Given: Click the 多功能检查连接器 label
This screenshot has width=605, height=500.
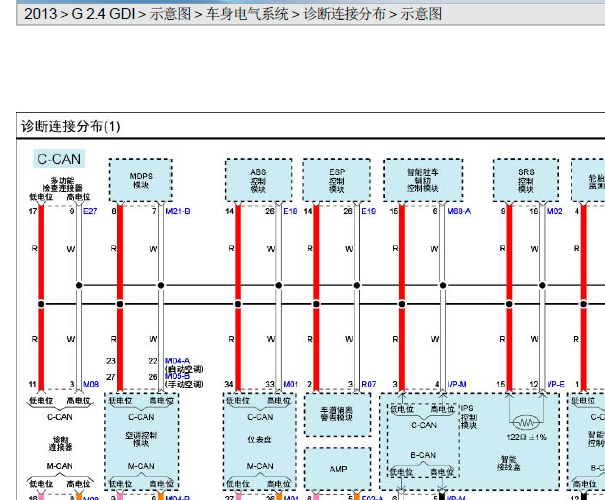Looking at the screenshot, I should pyautogui.click(x=62, y=184).
